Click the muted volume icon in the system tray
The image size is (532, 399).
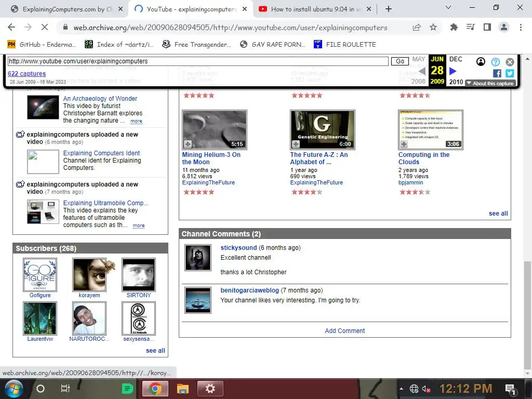click(427, 389)
